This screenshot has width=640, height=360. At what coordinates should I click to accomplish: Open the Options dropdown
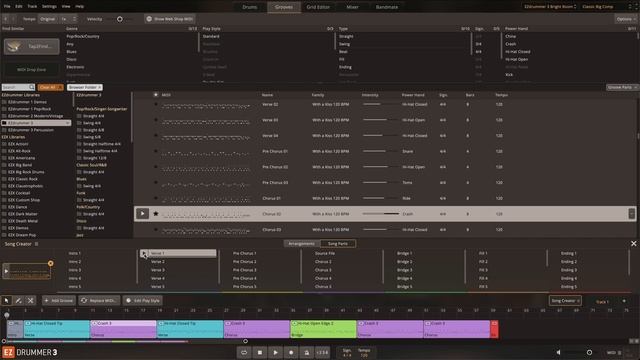coord(626,19)
